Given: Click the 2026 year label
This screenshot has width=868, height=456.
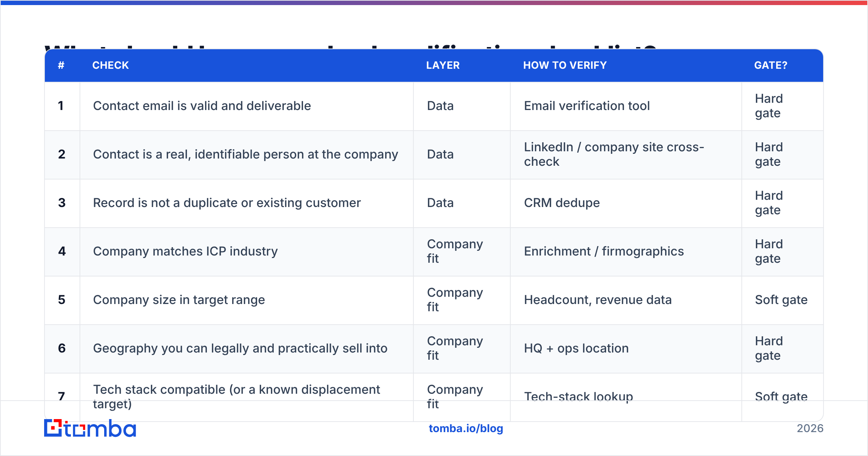Looking at the screenshot, I should 810,428.
